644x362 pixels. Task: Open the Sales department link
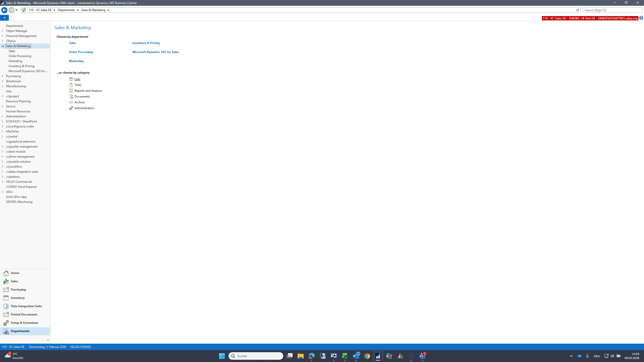pos(72,43)
